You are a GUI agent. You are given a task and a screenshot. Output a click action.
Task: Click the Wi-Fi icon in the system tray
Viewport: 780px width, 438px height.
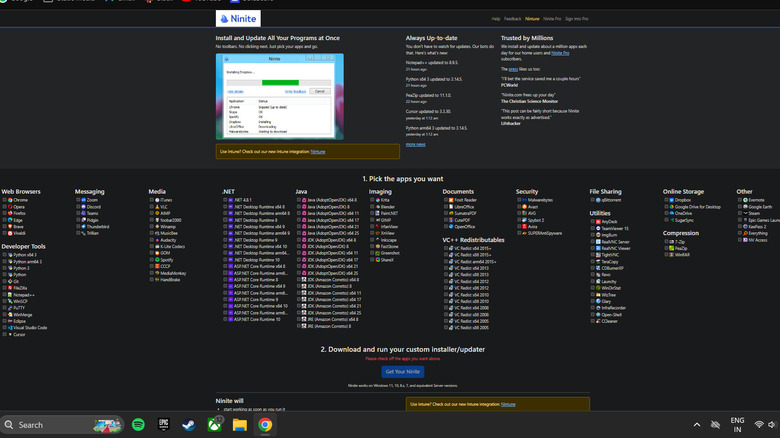pyautogui.click(x=759, y=425)
